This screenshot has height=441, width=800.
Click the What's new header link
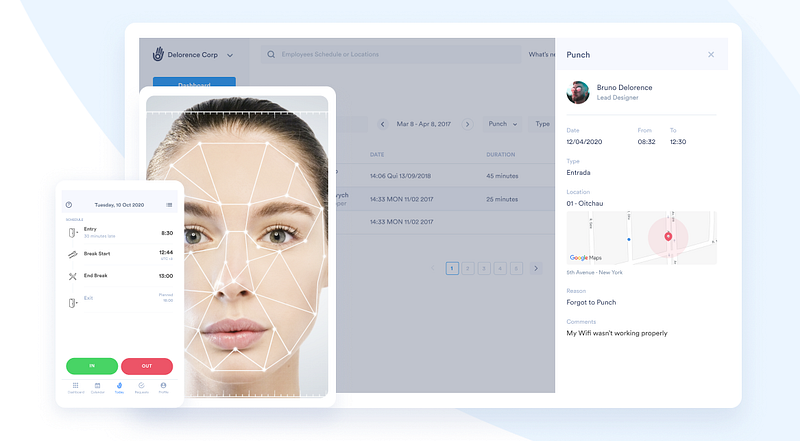coord(541,54)
